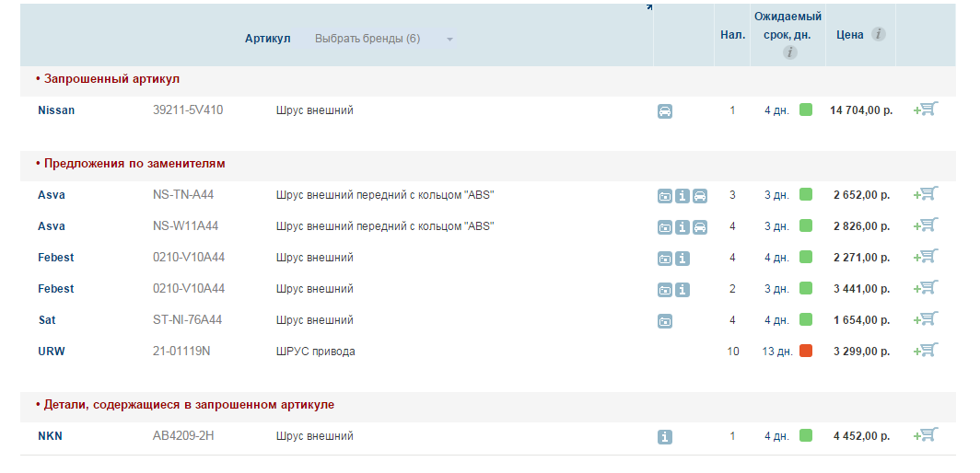
Task: Click green delivery indicator for NKN row
Action: (x=806, y=435)
